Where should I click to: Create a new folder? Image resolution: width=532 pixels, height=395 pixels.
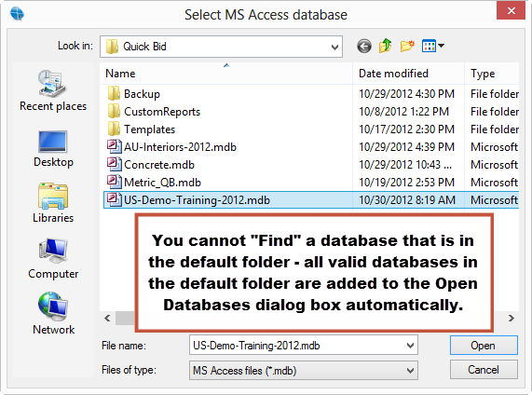point(407,46)
